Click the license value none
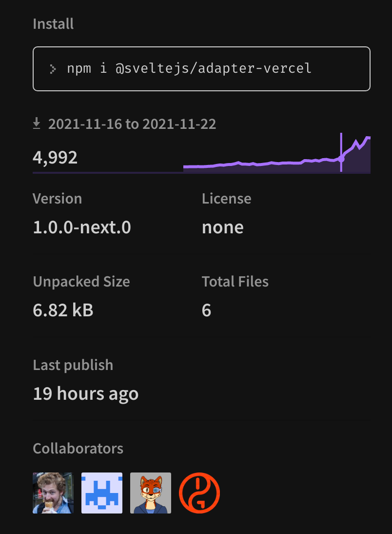Screen dimensions: 392x534 pos(223,227)
